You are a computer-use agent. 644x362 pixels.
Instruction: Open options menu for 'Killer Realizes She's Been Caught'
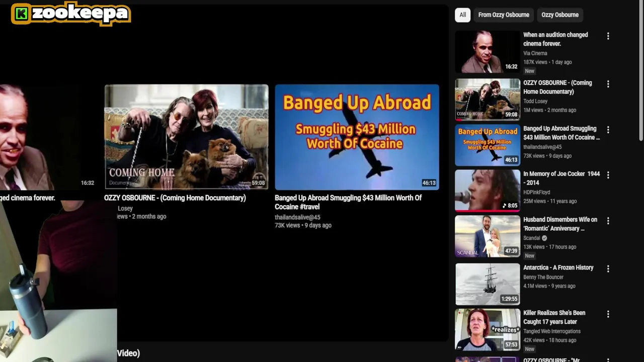(x=608, y=314)
